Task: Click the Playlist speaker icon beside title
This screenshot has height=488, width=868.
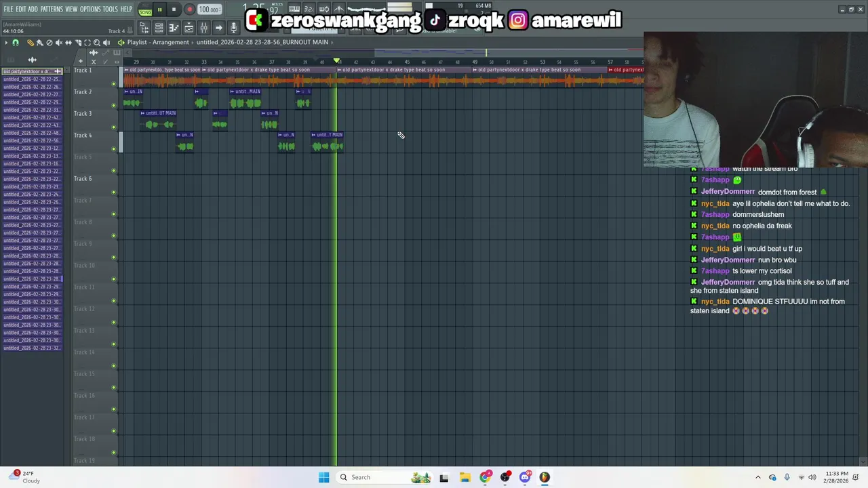Action: click(121, 43)
